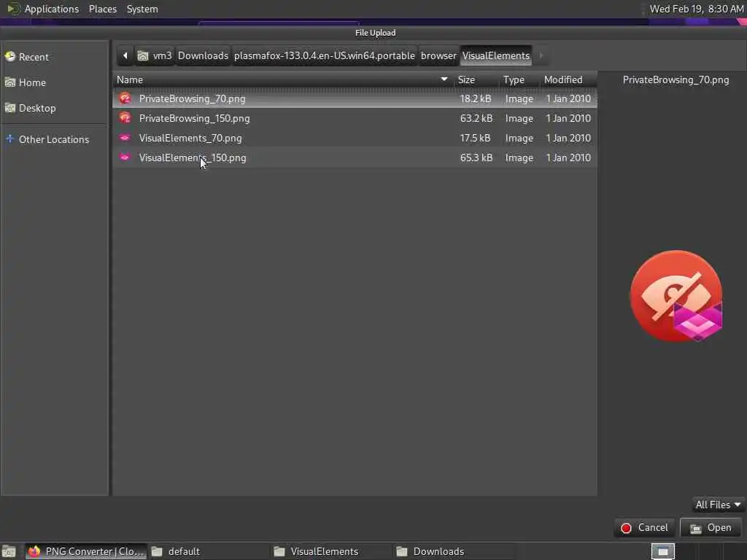
Task: Click the date cell of VisualElements_150.png
Action: point(568,157)
